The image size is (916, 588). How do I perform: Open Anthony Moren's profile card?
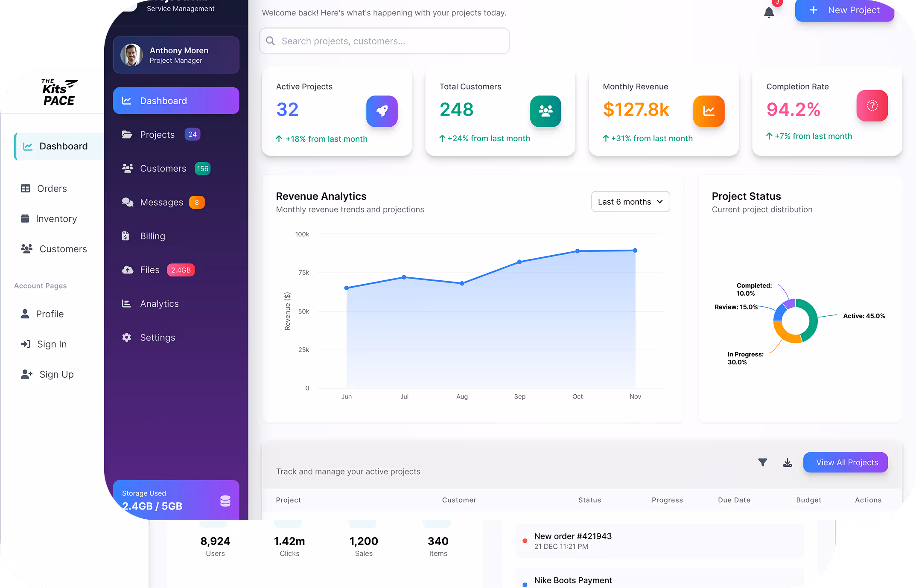click(176, 55)
